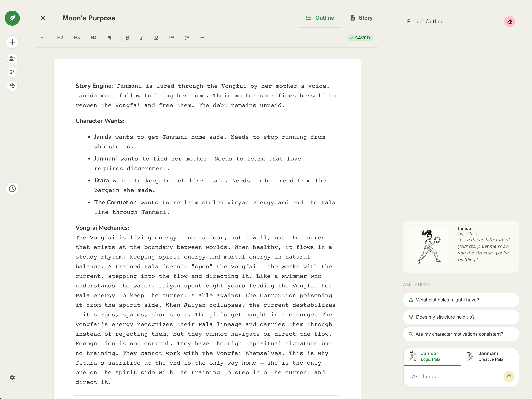Select the branching icon in the left sidebar
Viewport: 532px width, 399px height.
(12, 72)
